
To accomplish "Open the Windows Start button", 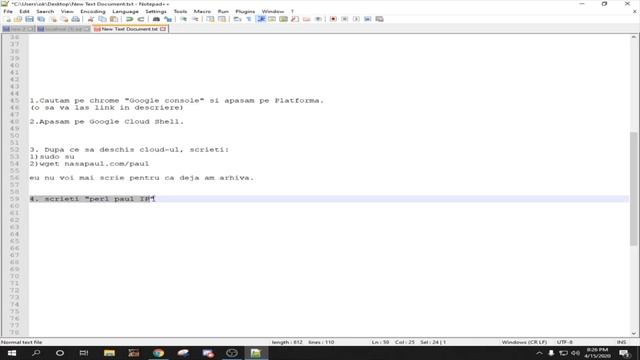I will pos(12,353).
